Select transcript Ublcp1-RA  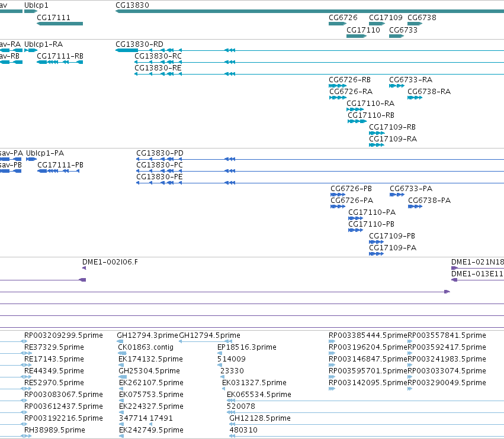pos(43,44)
